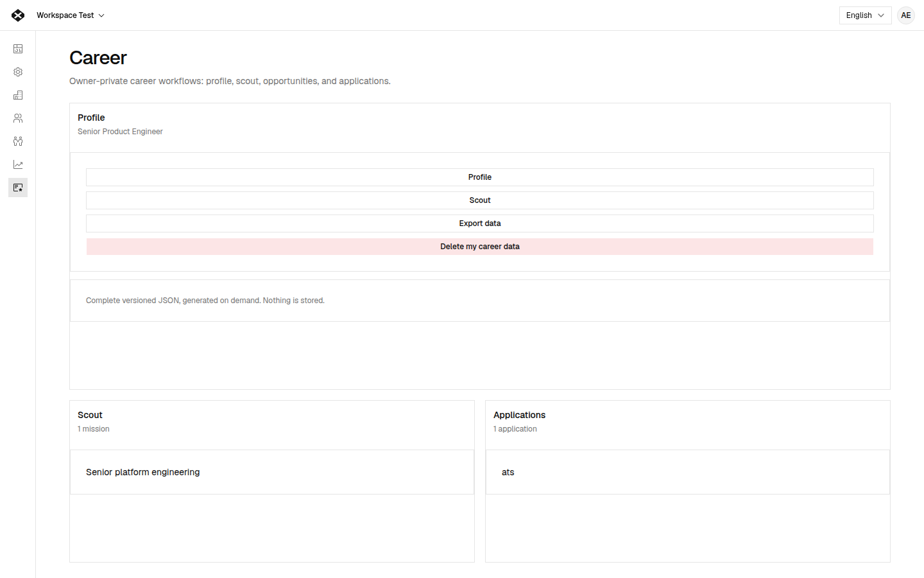Click the app logo in the top-left corner
Image resolution: width=924 pixels, height=578 pixels.
(18, 15)
